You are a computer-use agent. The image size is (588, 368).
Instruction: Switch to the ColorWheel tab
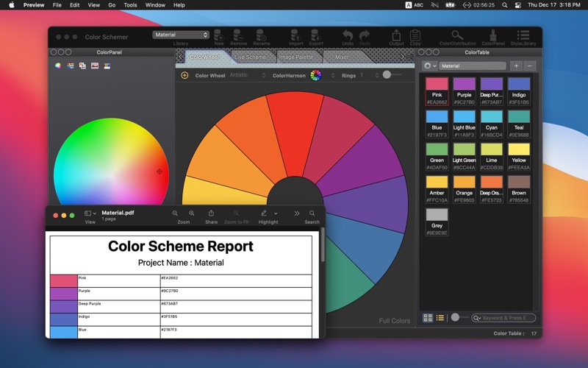204,57
